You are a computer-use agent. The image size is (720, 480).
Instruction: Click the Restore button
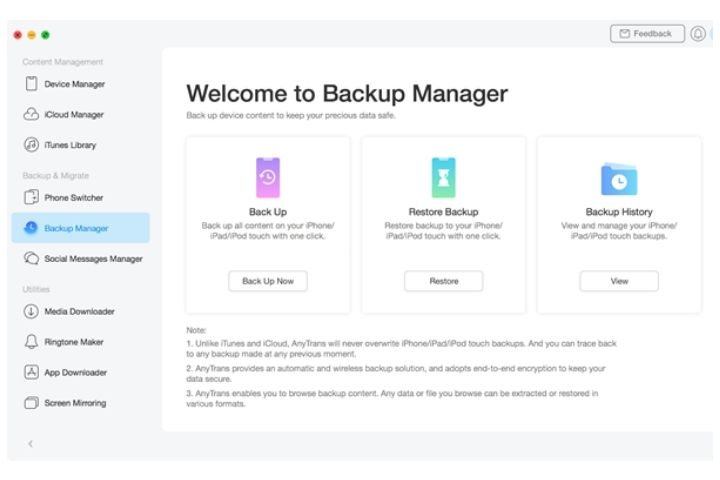pyautogui.click(x=444, y=281)
